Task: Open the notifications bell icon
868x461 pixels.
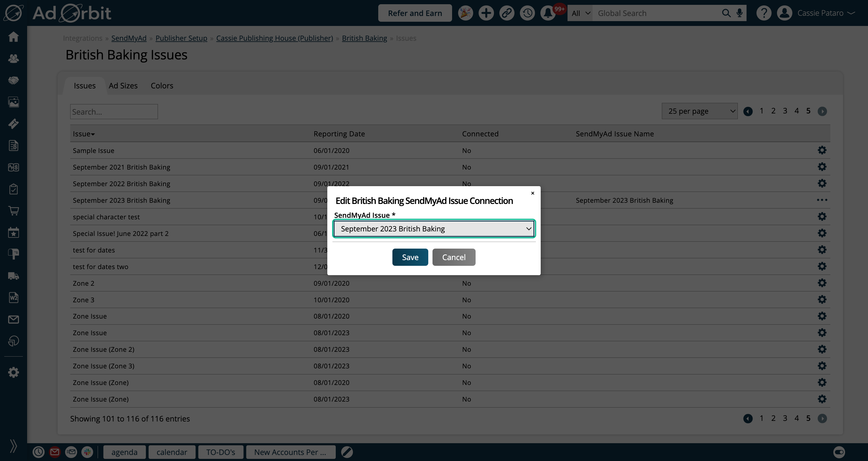Action: click(x=548, y=13)
